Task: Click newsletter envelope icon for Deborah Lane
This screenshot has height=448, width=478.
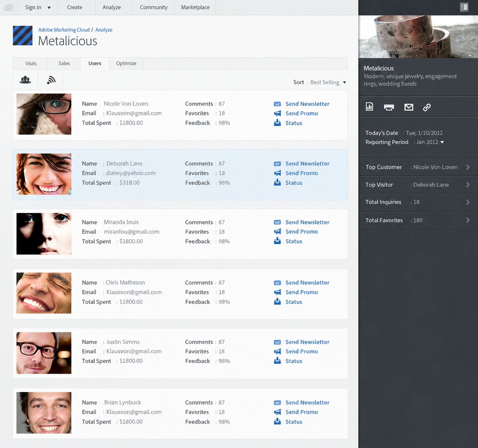Action: point(277,164)
